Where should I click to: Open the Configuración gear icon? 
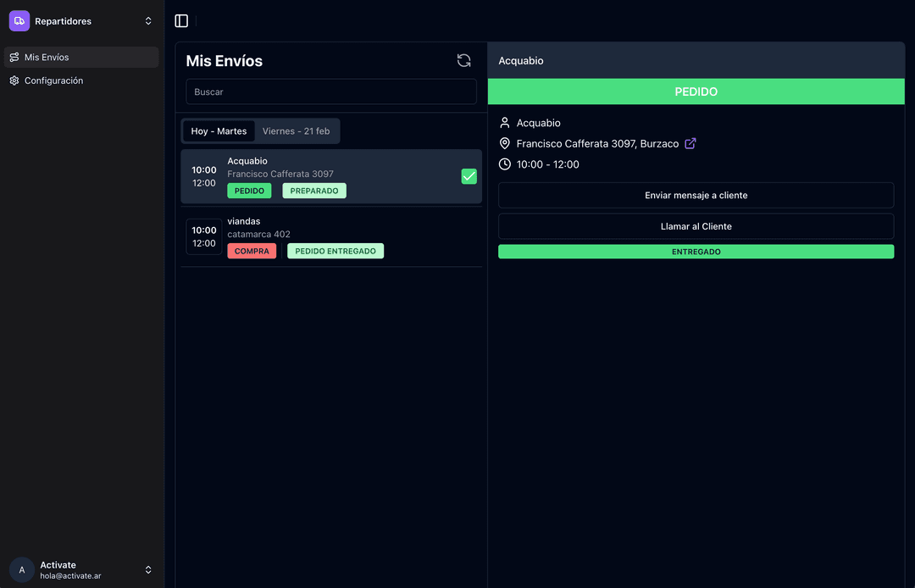(x=14, y=80)
